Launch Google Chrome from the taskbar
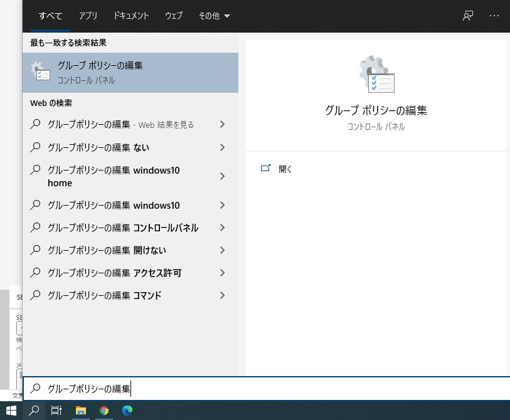Viewport: 510px width, 420px height. (104, 411)
